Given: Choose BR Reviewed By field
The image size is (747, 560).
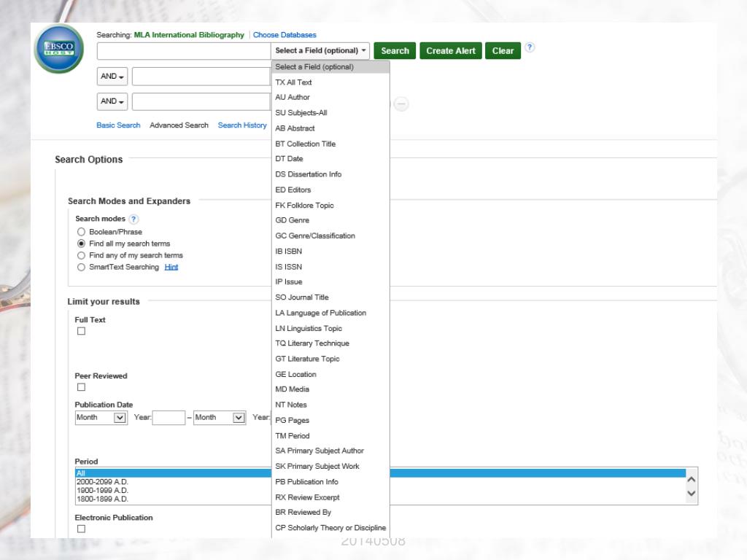Looking at the screenshot, I should (330, 513).
